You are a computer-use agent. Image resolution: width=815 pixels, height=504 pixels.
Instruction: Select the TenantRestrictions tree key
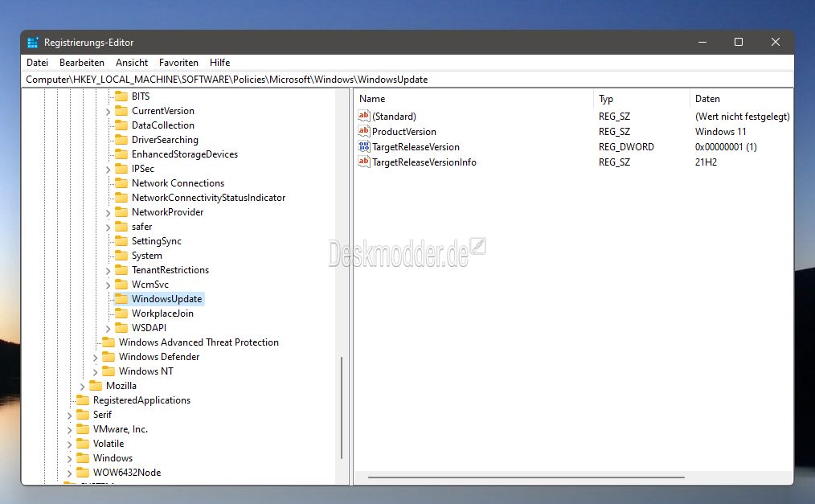click(170, 270)
